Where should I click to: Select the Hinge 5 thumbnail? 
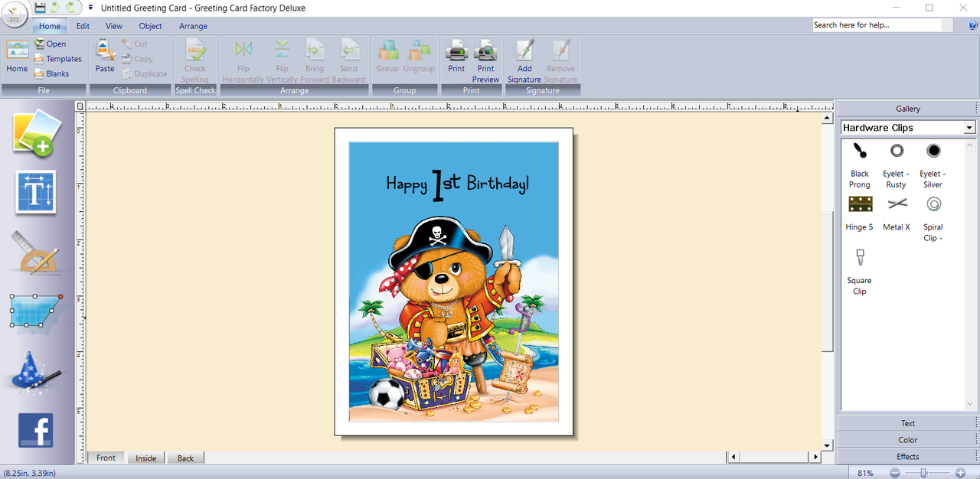pyautogui.click(x=860, y=204)
